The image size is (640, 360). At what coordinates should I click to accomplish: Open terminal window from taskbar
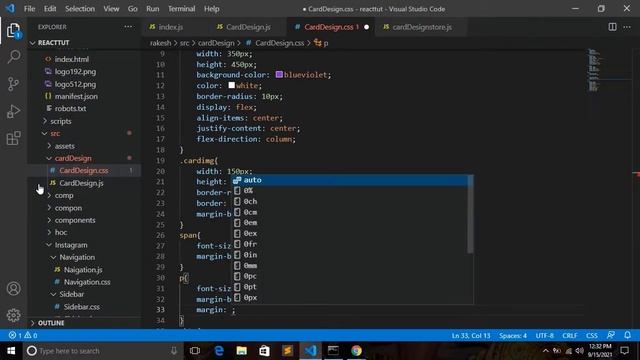(333, 351)
